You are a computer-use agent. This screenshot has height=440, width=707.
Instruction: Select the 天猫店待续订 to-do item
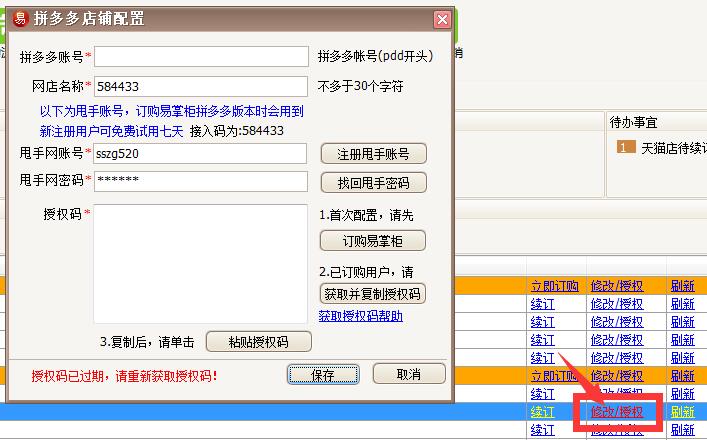click(674, 148)
